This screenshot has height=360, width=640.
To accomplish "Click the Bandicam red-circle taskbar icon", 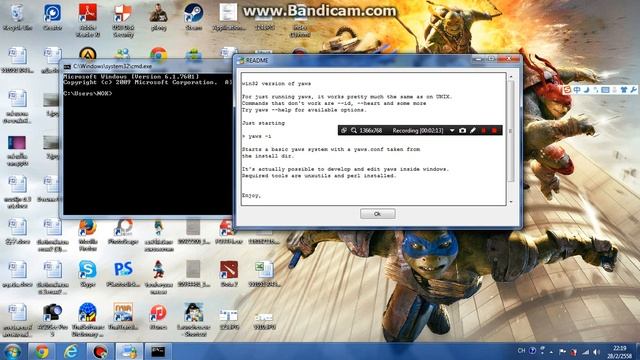I will [x=100, y=351].
